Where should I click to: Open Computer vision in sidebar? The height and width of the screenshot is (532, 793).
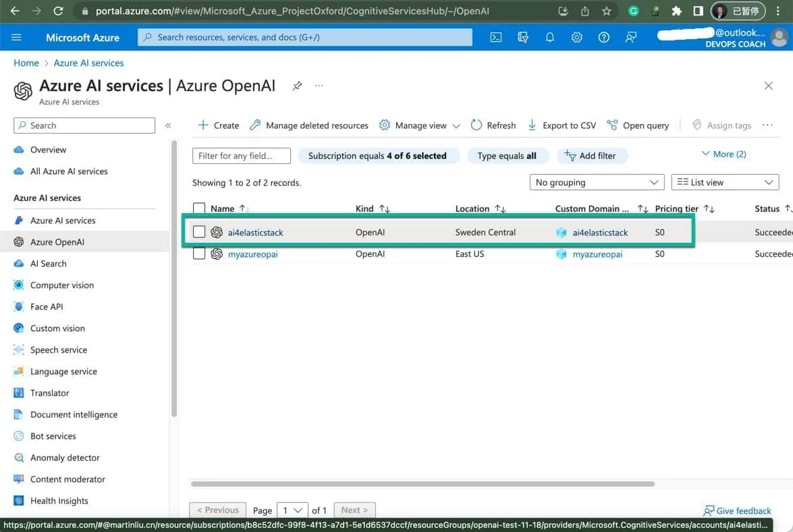coord(61,285)
